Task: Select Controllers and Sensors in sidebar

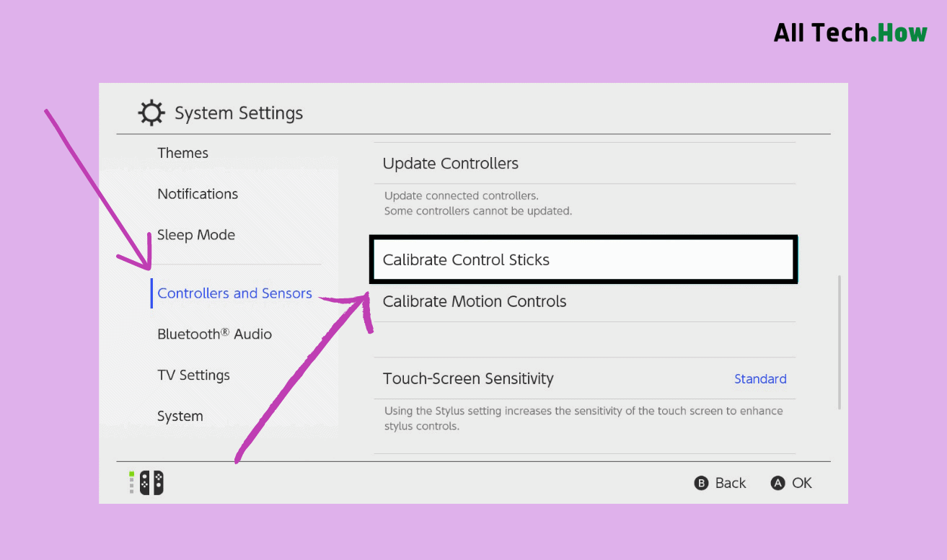Action: click(x=234, y=293)
